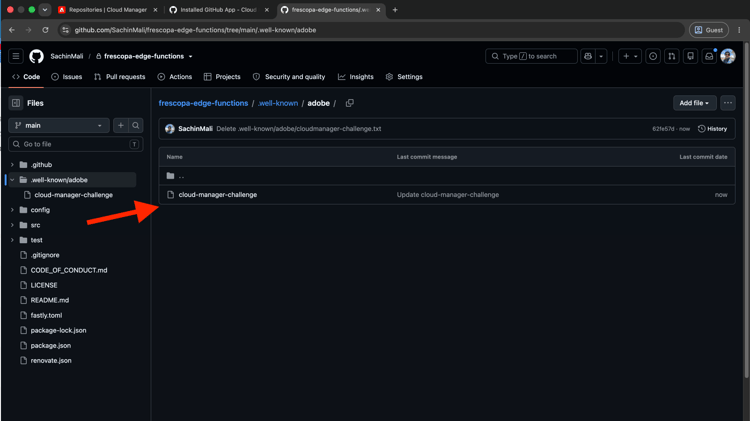Open the repositories icon in header
The width and height of the screenshot is (750, 421).
point(690,56)
